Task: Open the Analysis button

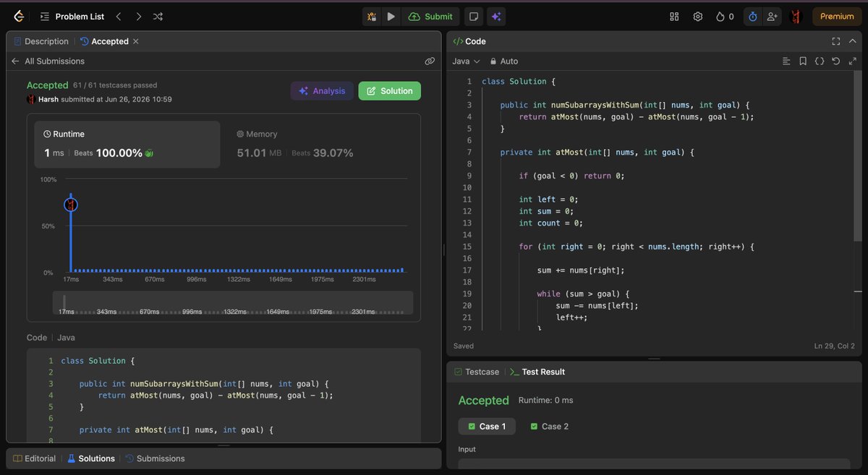Action: click(322, 90)
